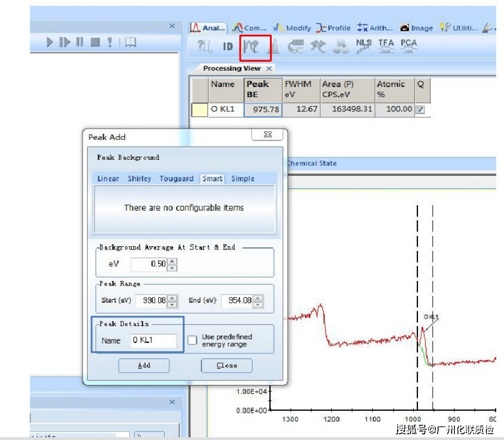
Task: Open the Image ribbon tab
Action: 417,28
